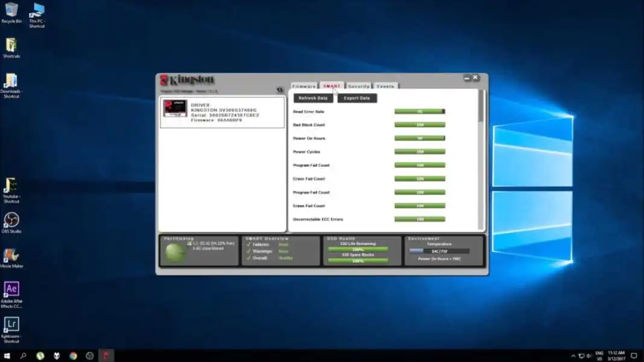The image size is (644, 362).
Task: Open the taskbar clock and date
Action: (x=616, y=356)
